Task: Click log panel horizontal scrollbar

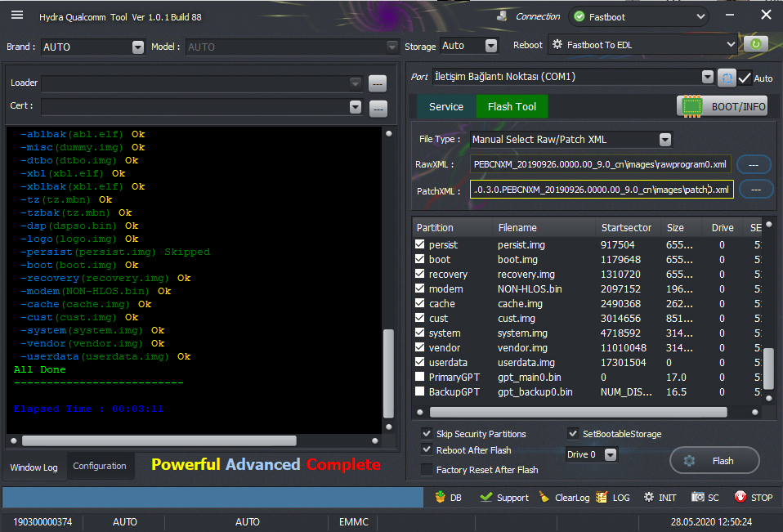Action: click(x=159, y=440)
